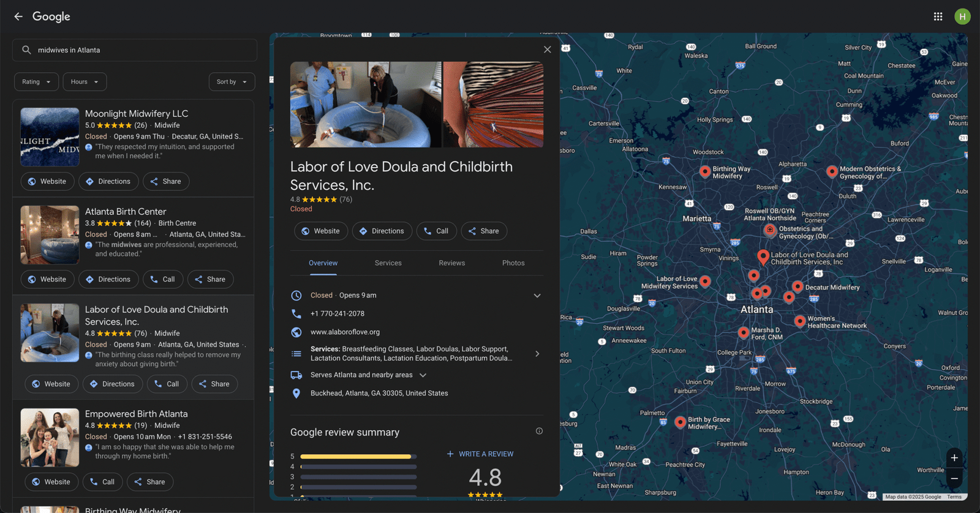Select the Birthing Way Midwifery map pin
Screen dimensions: 980x513
[705, 171]
